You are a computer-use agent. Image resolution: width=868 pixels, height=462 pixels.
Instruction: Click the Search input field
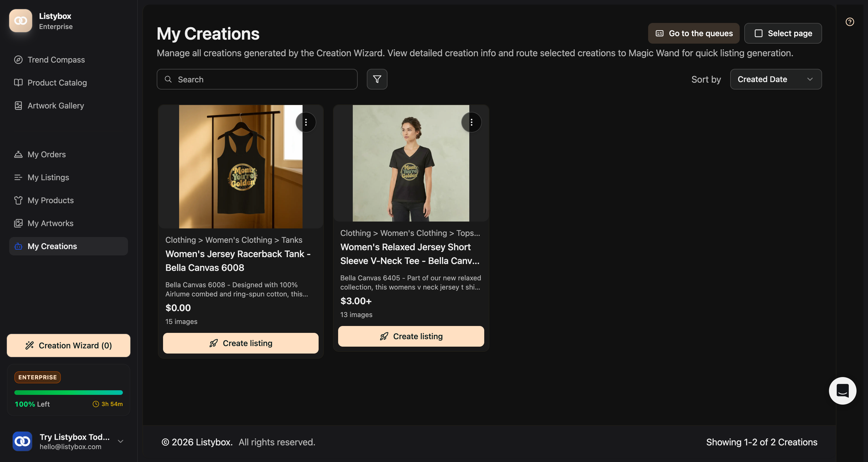click(257, 79)
